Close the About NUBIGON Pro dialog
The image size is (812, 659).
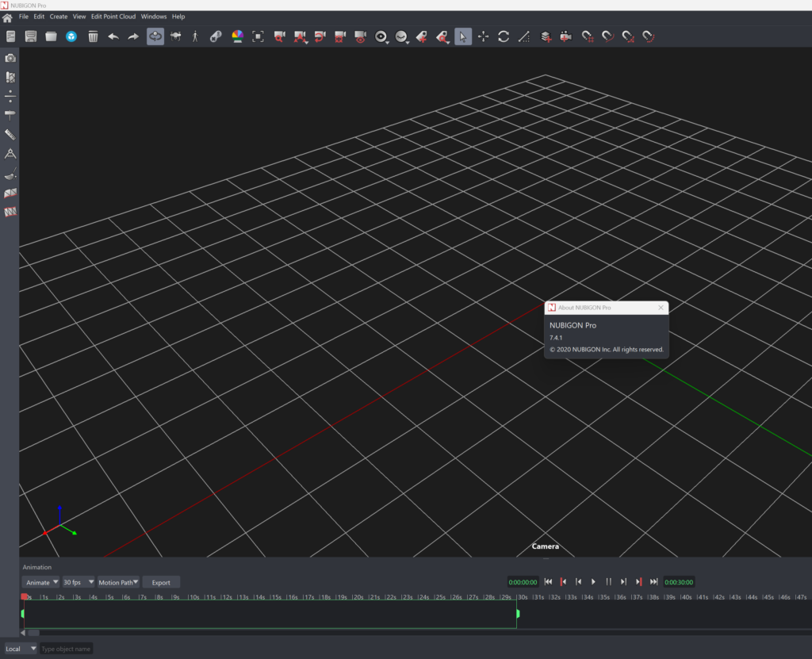661,308
